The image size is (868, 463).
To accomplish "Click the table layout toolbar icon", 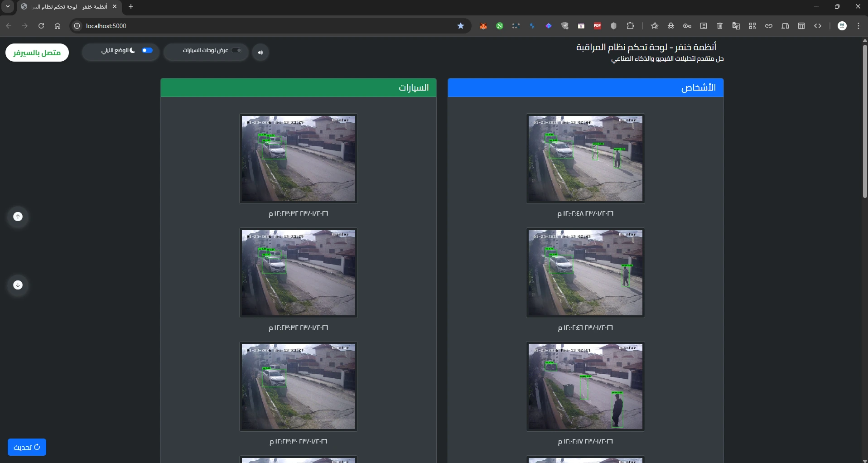I will (x=801, y=26).
